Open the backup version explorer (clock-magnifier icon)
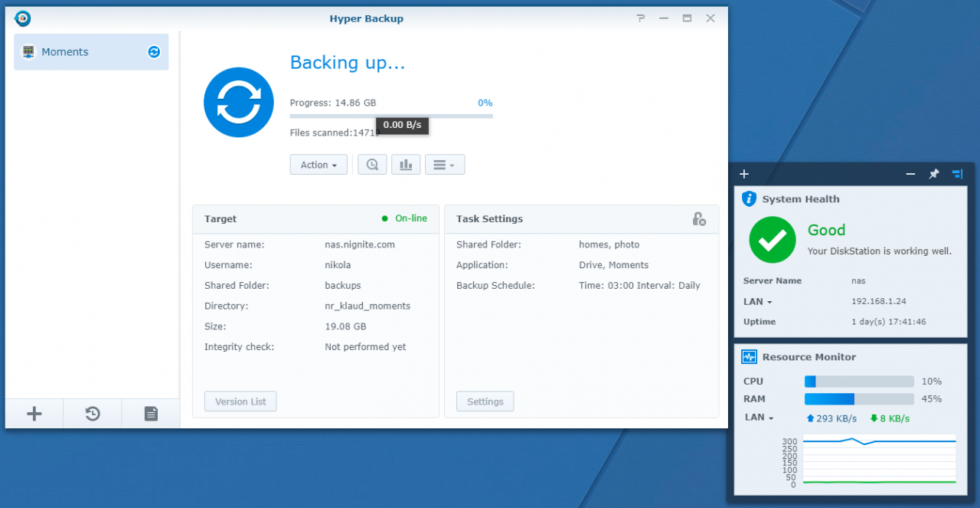The image size is (980, 508). tap(372, 164)
